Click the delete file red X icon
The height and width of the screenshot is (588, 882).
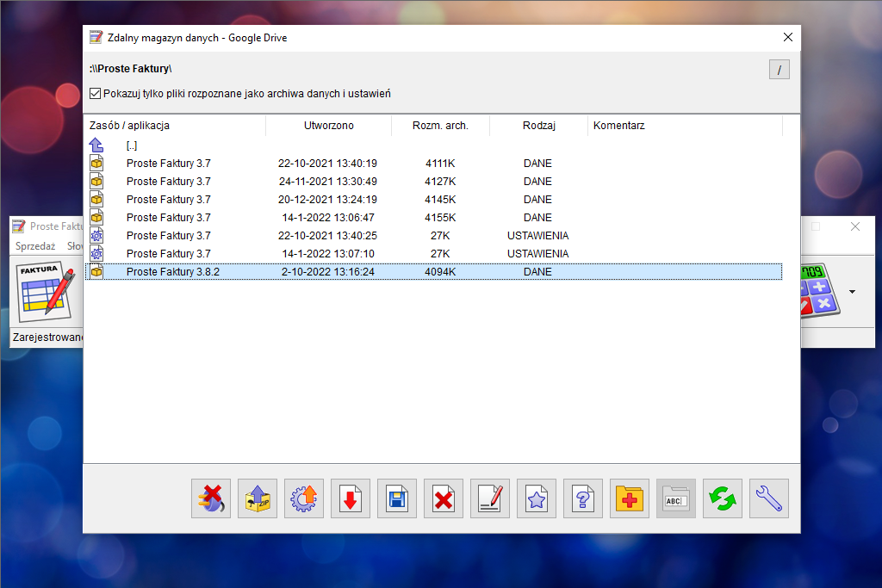444,498
